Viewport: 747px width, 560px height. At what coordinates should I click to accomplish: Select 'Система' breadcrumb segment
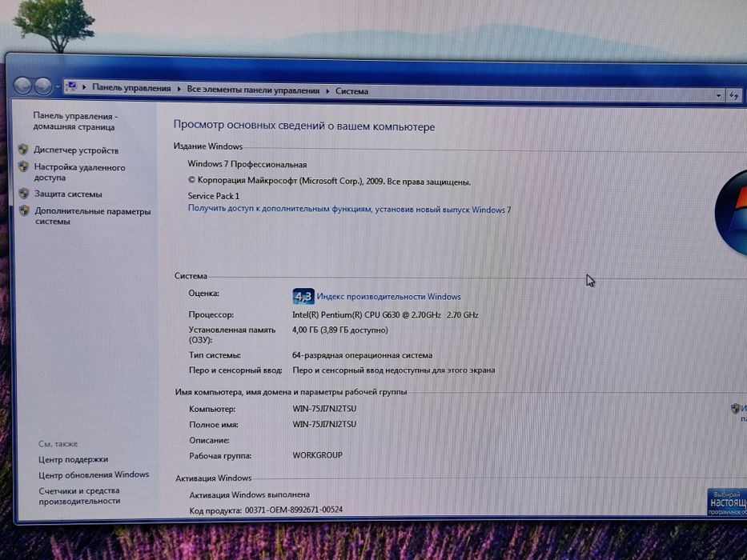[x=351, y=91]
